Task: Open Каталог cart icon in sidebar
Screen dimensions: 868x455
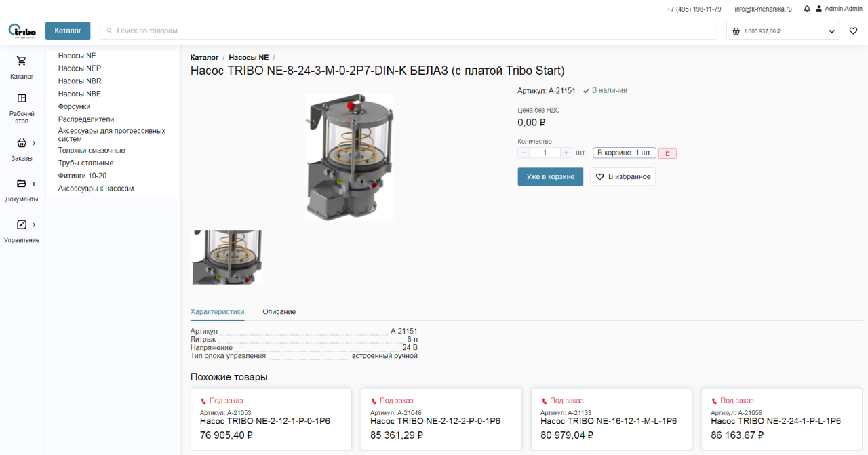Action: 22,61
